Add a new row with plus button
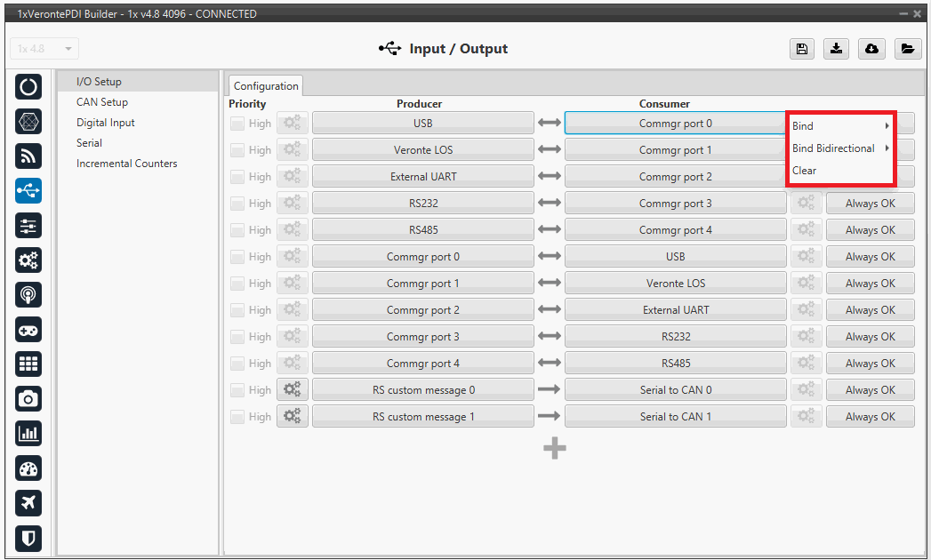This screenshot has width=931, height=560. pyautogui.click(x=555, y=450)
